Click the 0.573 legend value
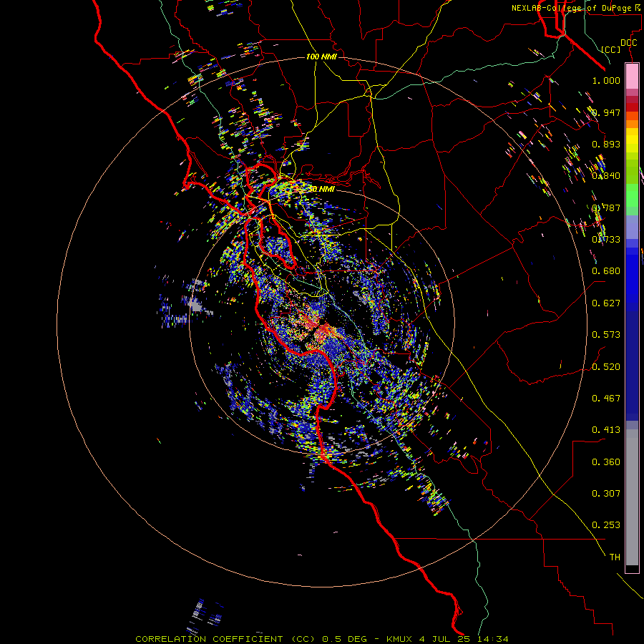 pos(606,335)
